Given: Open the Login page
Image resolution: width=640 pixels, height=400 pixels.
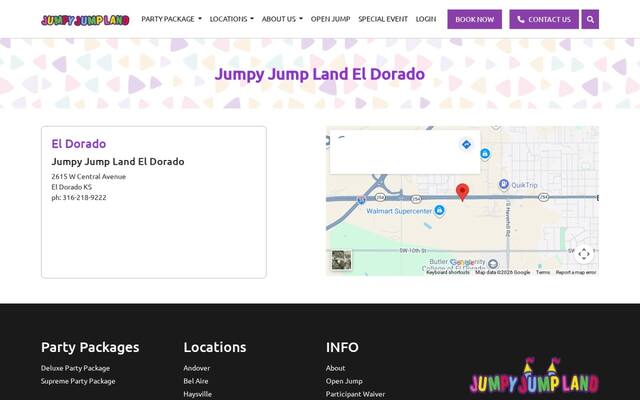Looking at the screenshot, I should coord(426,19).
